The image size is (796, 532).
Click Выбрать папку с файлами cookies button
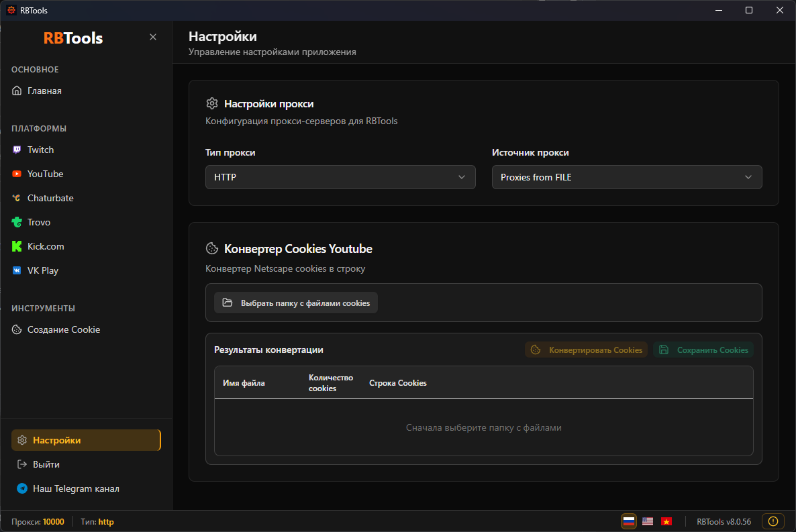[296, 303]
